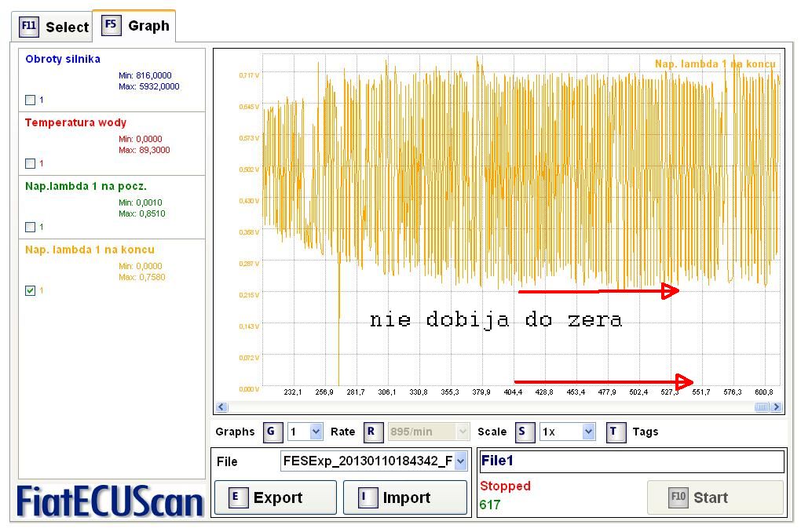Click the Max: 89,3000 value
The height and width of the screenshot is (532, 801).
[x=144, y=150]
